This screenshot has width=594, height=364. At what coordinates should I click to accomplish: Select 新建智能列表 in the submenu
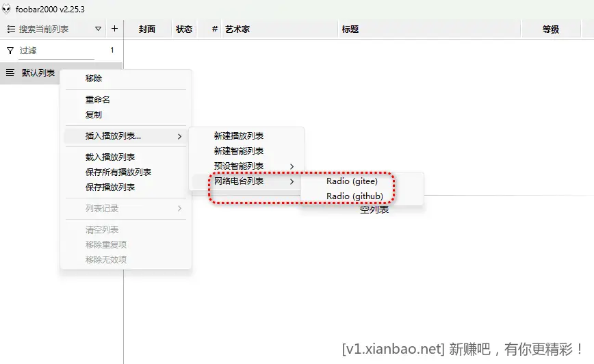[246, 151]
